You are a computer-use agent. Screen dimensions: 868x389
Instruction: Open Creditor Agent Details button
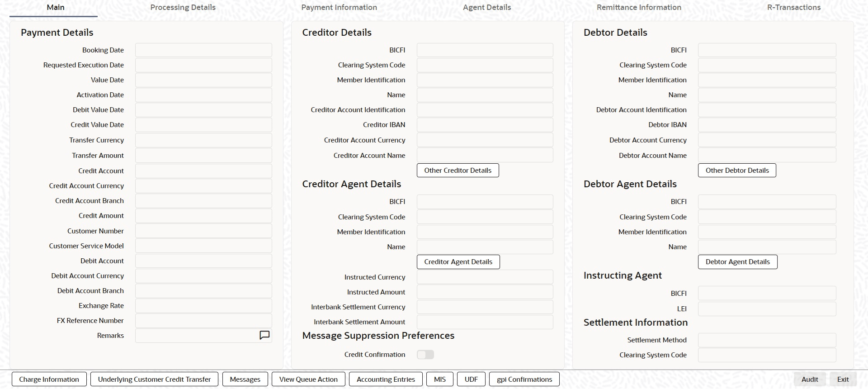(x=458, y=262)
